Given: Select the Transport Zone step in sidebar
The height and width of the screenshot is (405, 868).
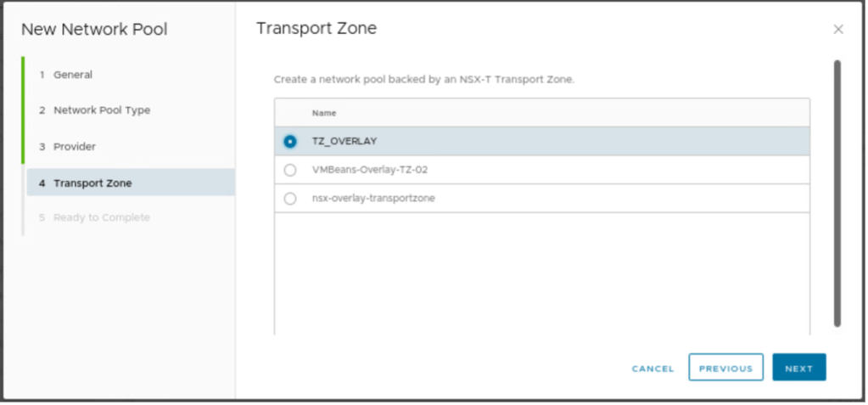Looking at the screenshot, I should (x=92, y=183).
